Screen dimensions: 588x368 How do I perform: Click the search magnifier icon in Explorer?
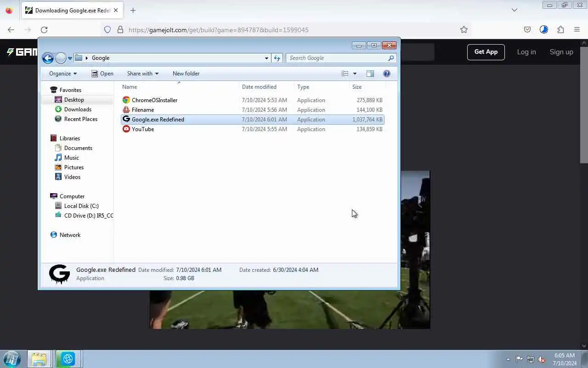pyautogui.click(x=391, y=58)
